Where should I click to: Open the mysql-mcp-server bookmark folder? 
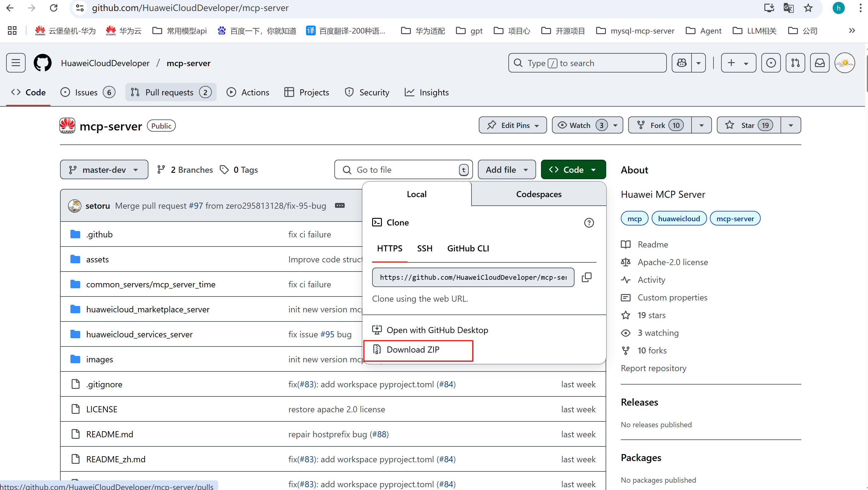point(635,31)
